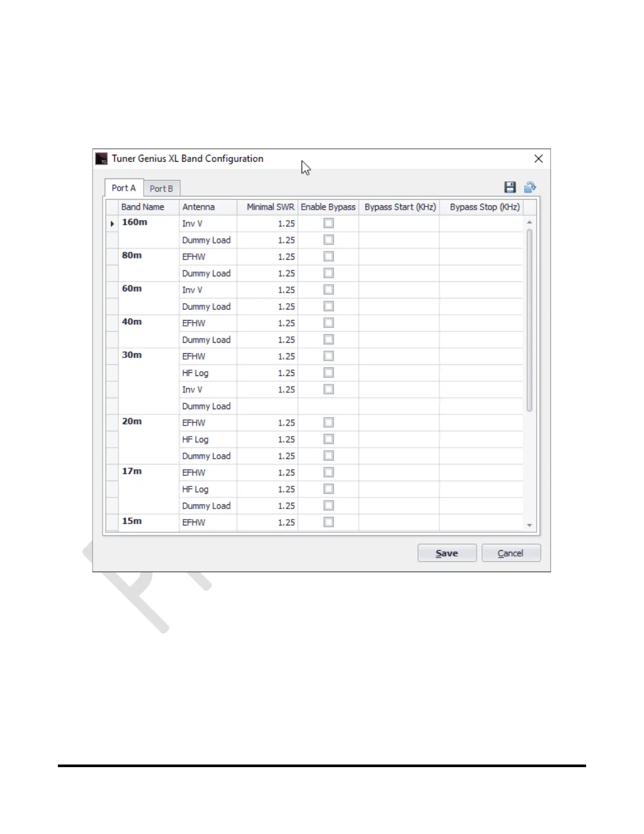Image resolution: width=644 pixels, height=834 pixels.
Task: Enable bypass for 160m Inv V
Action: point(329,223)
